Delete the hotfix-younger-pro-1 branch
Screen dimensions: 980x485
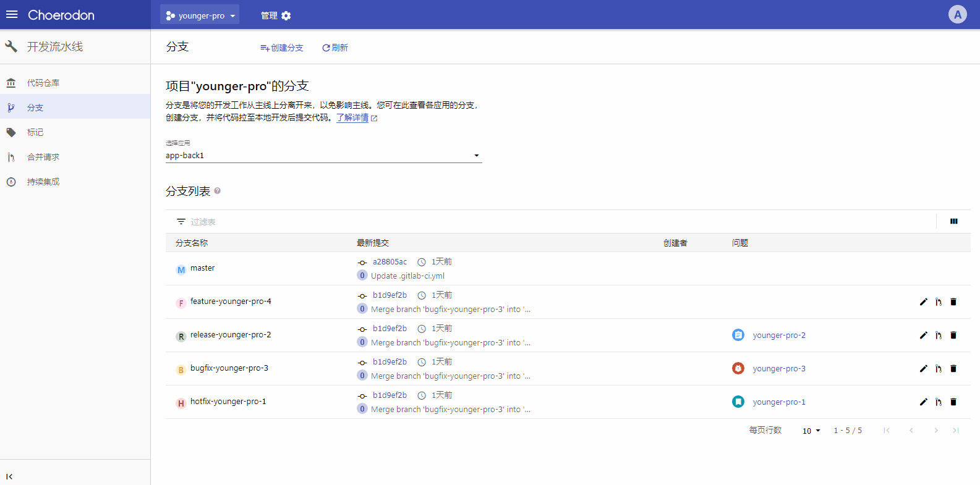[953, 402]
